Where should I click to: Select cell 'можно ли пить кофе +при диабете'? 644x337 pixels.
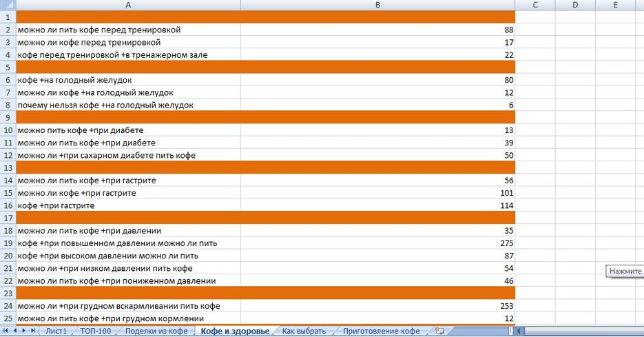coord(128,143)
